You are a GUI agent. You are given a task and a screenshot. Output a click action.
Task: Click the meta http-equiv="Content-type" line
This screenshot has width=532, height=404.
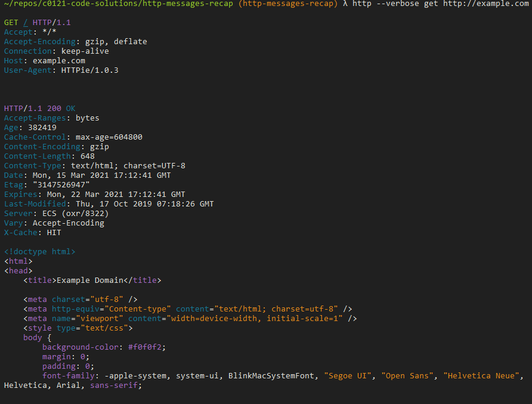pyautogui.click(x=188, y=309)
